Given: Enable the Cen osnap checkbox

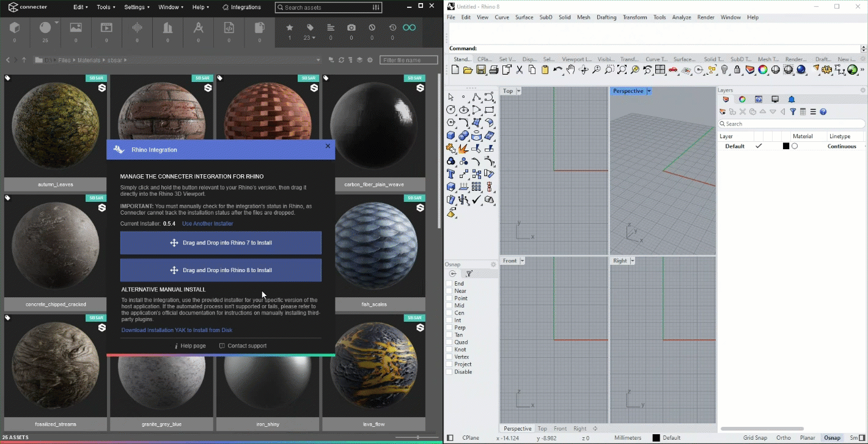Looking at the screenshot, I should pyautogui.click(x=449, y=313).
